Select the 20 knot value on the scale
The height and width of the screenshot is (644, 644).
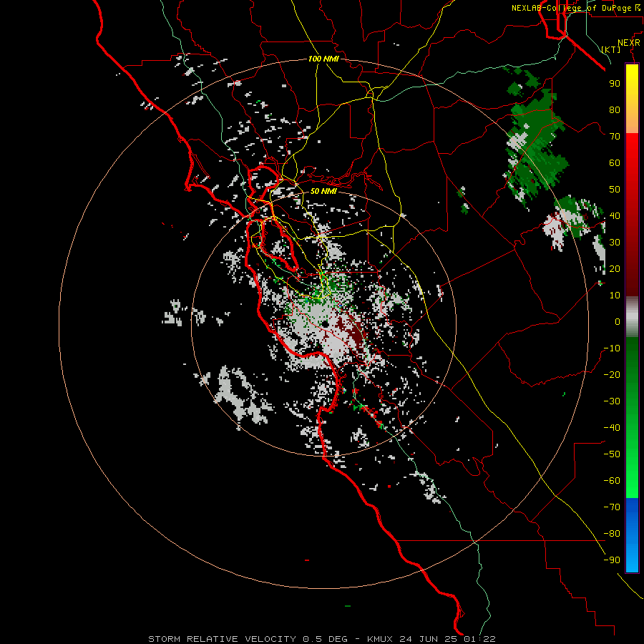(x=615, y=268)
